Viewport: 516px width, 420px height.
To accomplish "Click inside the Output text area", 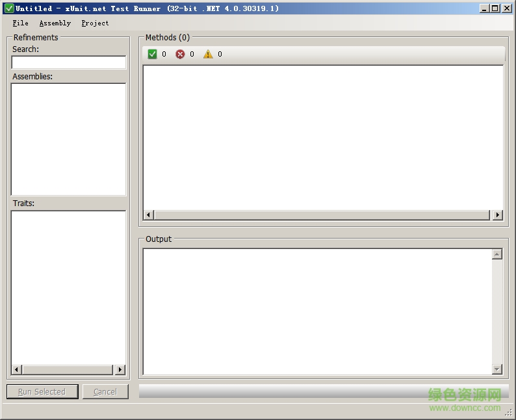I will [318, 311].
